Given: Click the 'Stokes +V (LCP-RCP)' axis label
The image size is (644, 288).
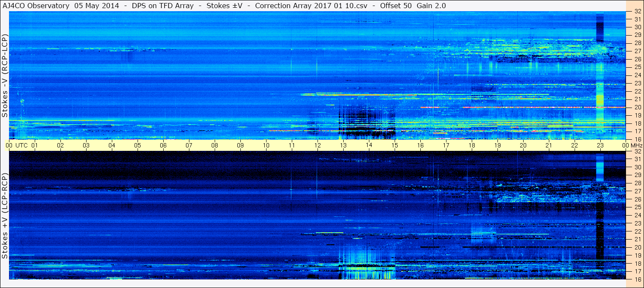Looking at the screenshot, I should (5, 216).
